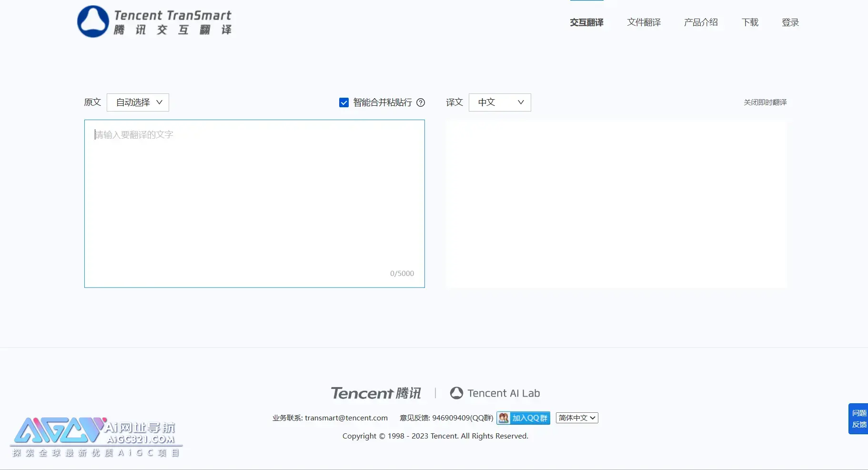Click the Tencent TranSmart logo
Screen dimensions: 868x470
point(154,22)
